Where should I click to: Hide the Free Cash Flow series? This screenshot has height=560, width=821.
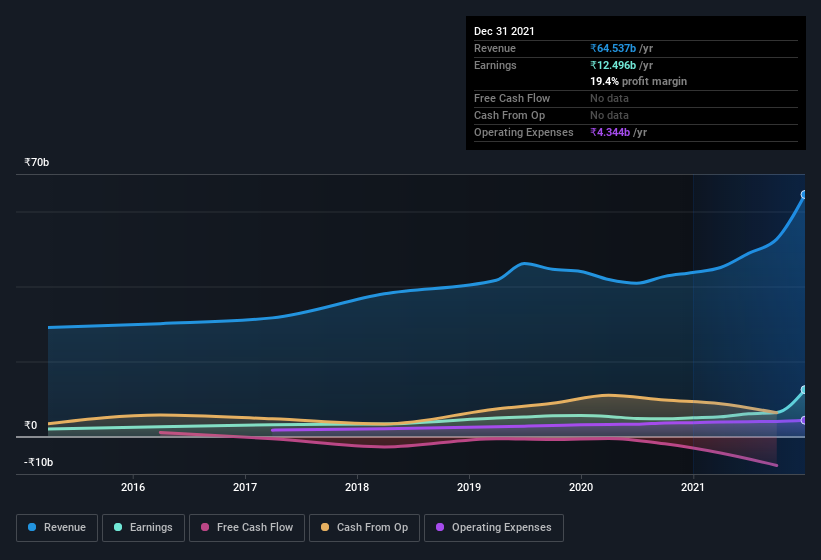244,527
